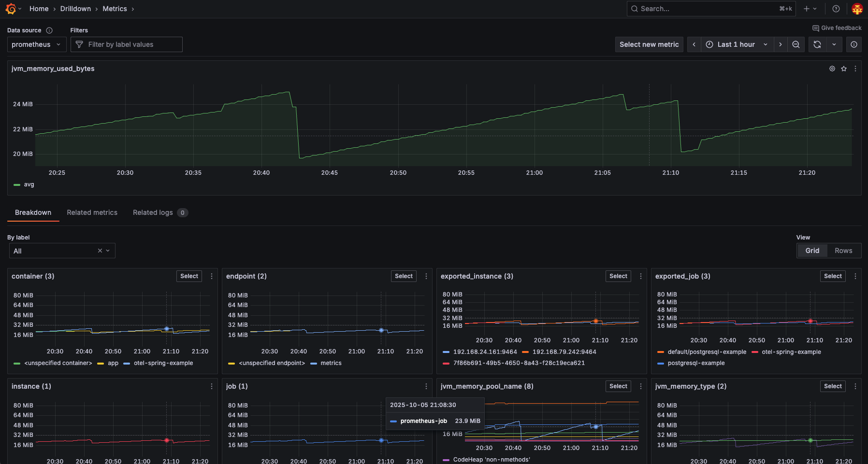Viewport: 868px width, 464px height.
Task: Open the kebab menu on the container panel
Action: pos(211,276)
